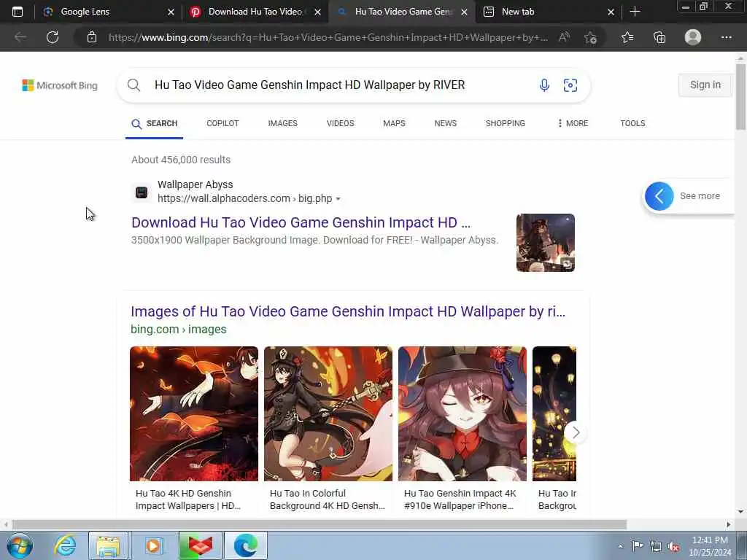
Task: Open Hu Tao In Colorful Background image
Action: pyautogui.click(x=328, y=413)
